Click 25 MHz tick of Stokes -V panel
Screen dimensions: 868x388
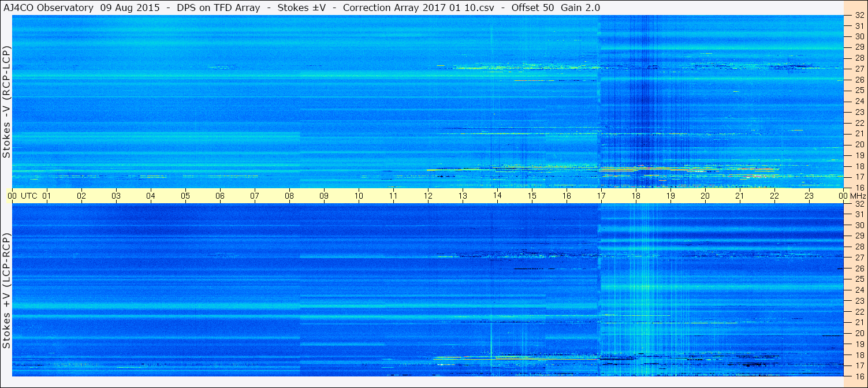coord(859,90)
